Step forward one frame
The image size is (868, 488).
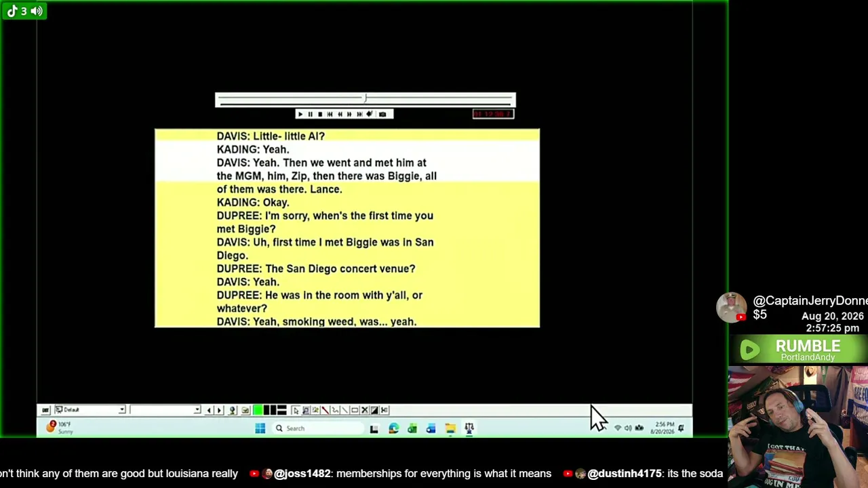349,114
